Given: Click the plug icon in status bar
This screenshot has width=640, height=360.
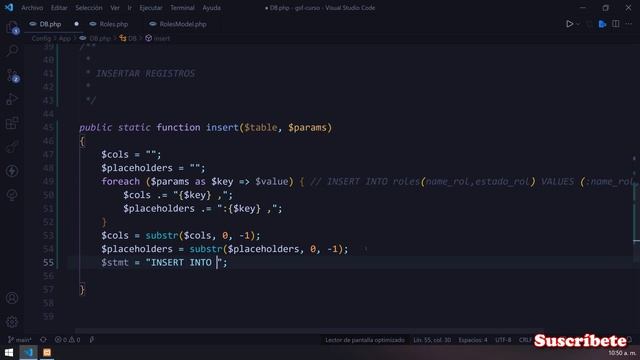Looking at the screenshot, I should (92, 340).
